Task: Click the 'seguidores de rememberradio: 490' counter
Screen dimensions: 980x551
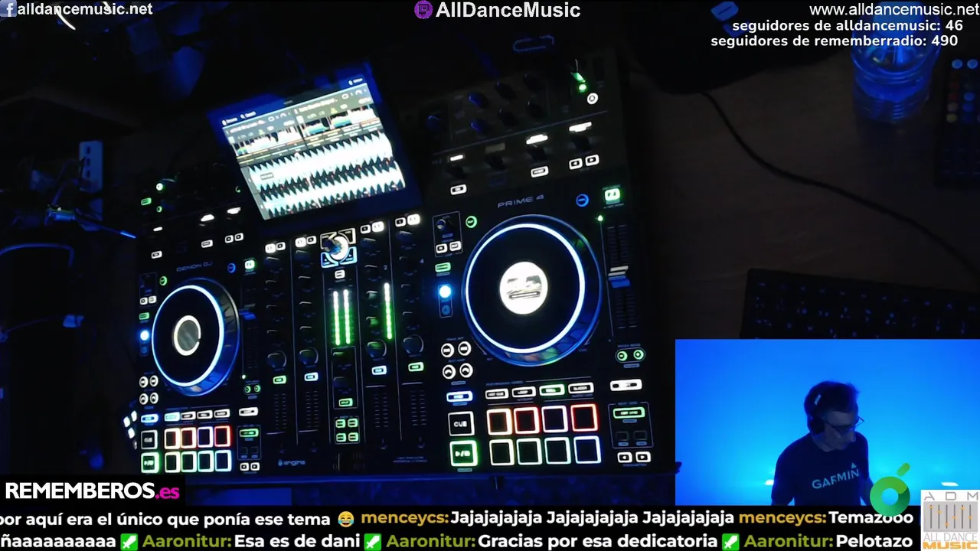Action: pyautogui.click(x=834, y=41)
